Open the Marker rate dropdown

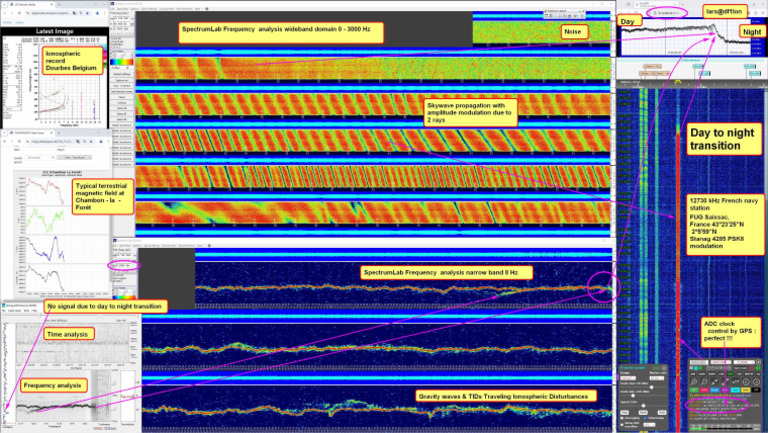click(657, 378)
